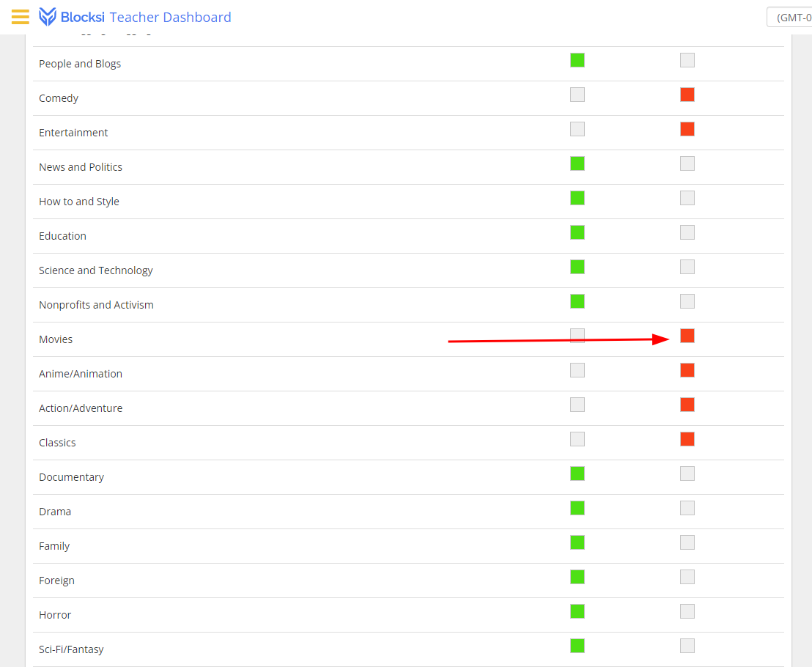This screenshot has height=667, width=812.
Task: Select the "Documentary" row text
Action: pyautogui.click(x=72, y=477)
